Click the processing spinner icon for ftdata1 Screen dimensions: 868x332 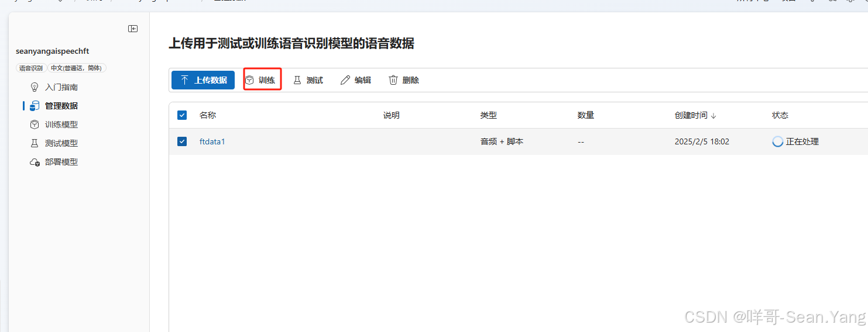(x=778, y=141)
